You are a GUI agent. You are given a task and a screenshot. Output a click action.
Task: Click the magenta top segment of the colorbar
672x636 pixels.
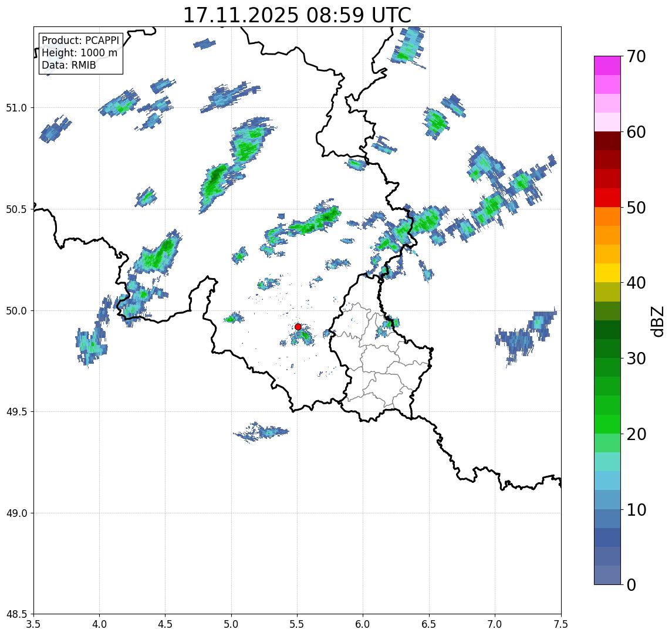(607, 66)
